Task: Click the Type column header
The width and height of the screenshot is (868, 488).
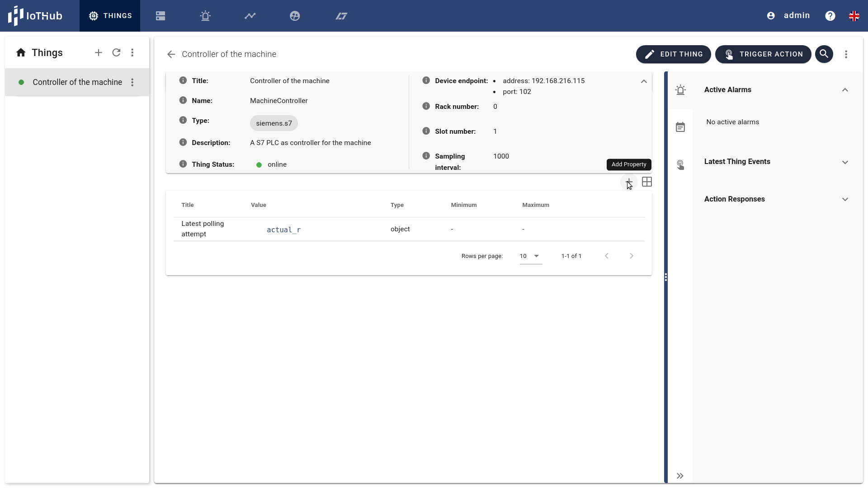Action: (x=397, y=205)
